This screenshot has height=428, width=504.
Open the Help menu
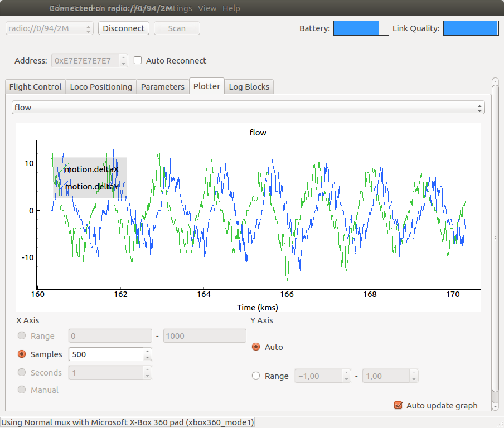click(x=231, y=8)
